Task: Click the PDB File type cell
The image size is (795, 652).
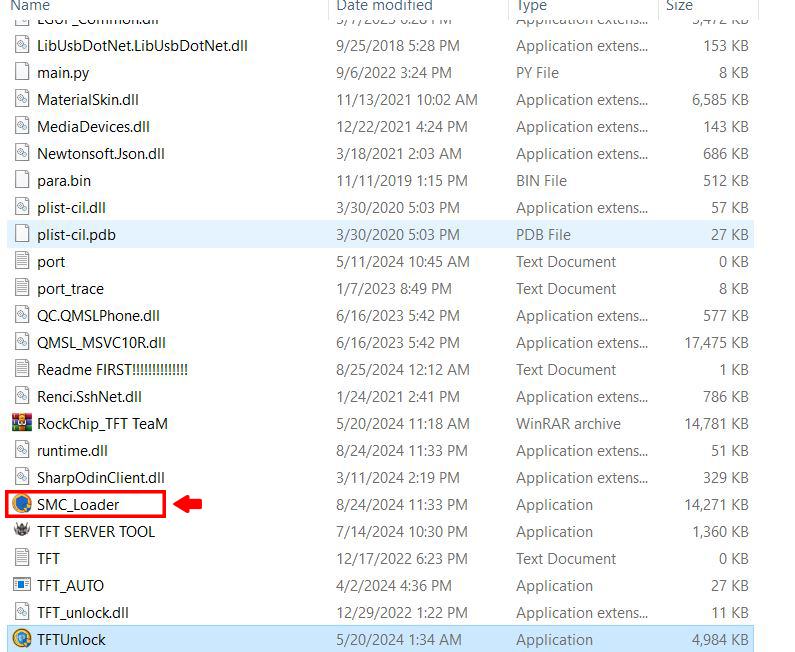Action: 544,235
